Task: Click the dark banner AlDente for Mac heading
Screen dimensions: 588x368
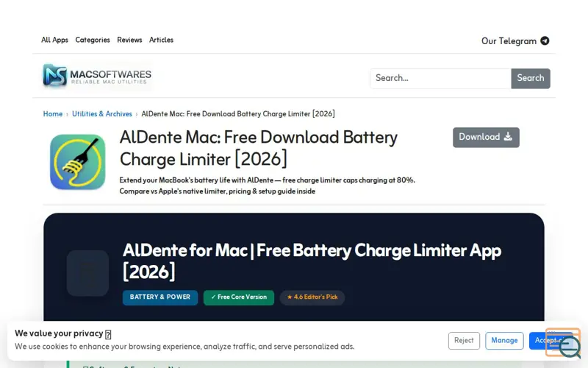Action: [x=312, y=261]
